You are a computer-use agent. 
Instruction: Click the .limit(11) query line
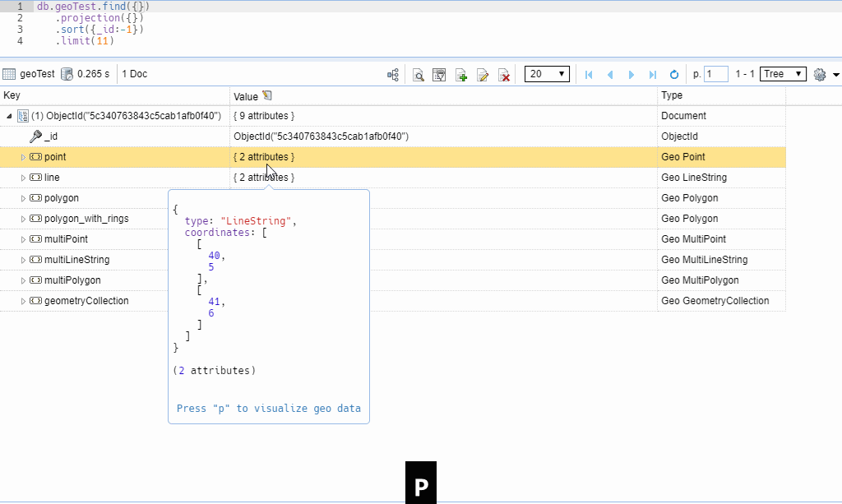(x=85, y=41)
